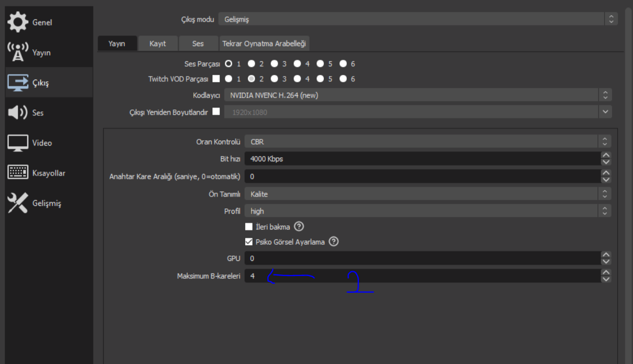Open the Video monitor icon in sidebar
This screenshot has height=364, width=633.
click(x=18, y=142)
